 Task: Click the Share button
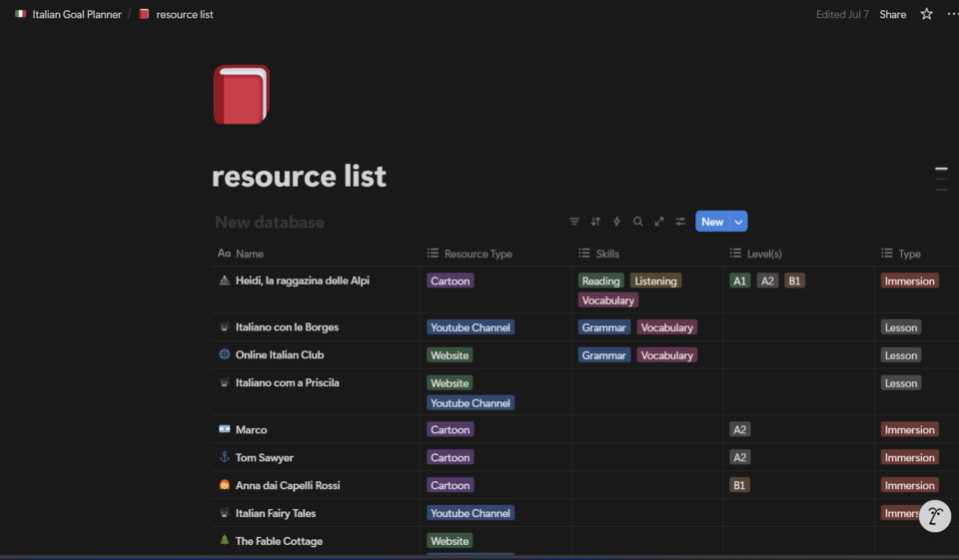point(892,14)
